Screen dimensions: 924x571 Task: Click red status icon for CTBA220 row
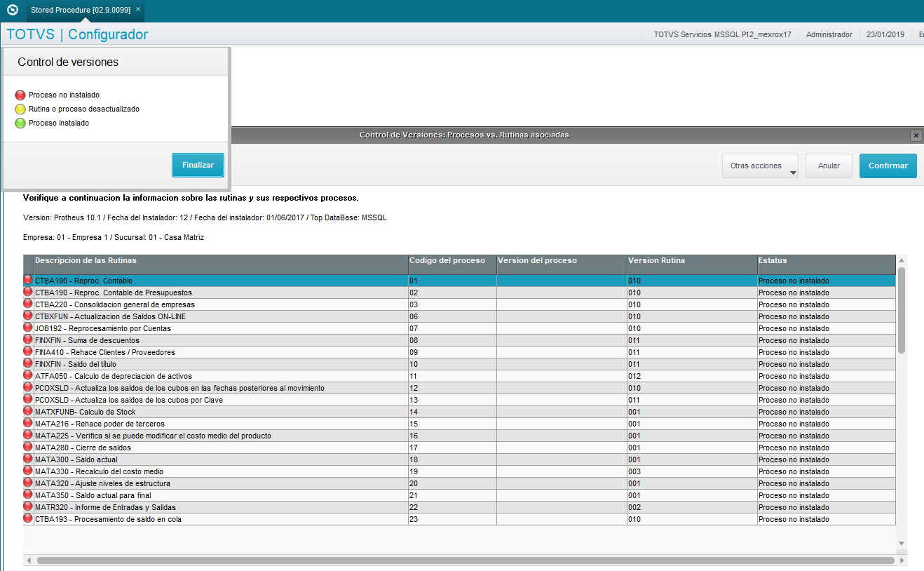[x=28, y=304]
